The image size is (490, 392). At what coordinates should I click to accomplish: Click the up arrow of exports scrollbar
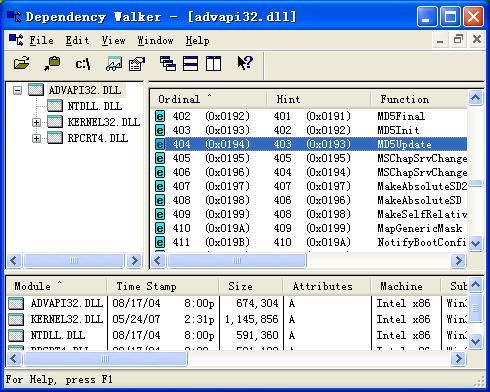(x=475, y=98)
